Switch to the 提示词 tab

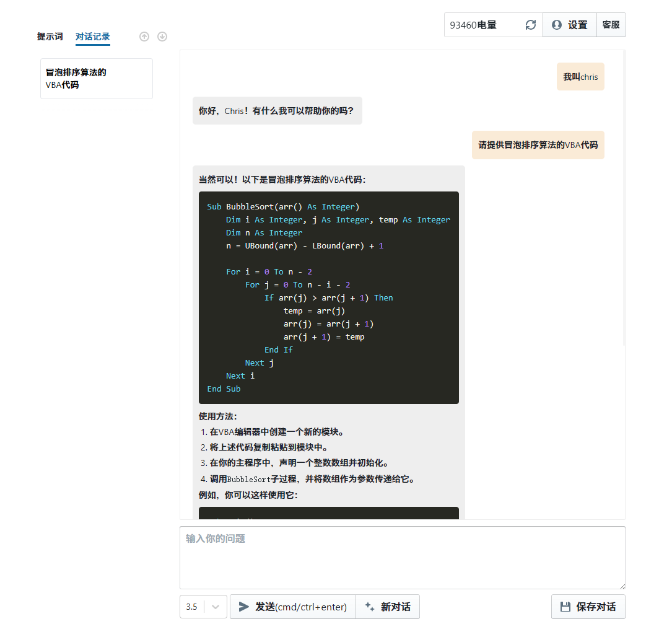click(50, 37)
